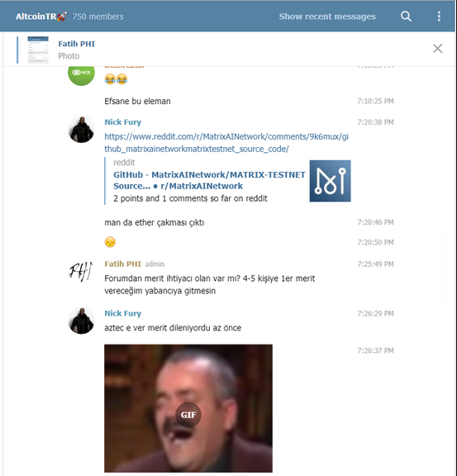457x476 pixels.
Task: Click Show recent messages link
Action: 327,17
